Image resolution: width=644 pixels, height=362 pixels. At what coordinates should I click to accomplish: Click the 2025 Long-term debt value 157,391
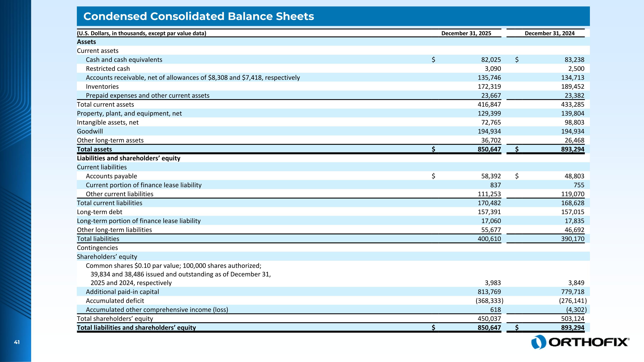click(x=489, y=212)
